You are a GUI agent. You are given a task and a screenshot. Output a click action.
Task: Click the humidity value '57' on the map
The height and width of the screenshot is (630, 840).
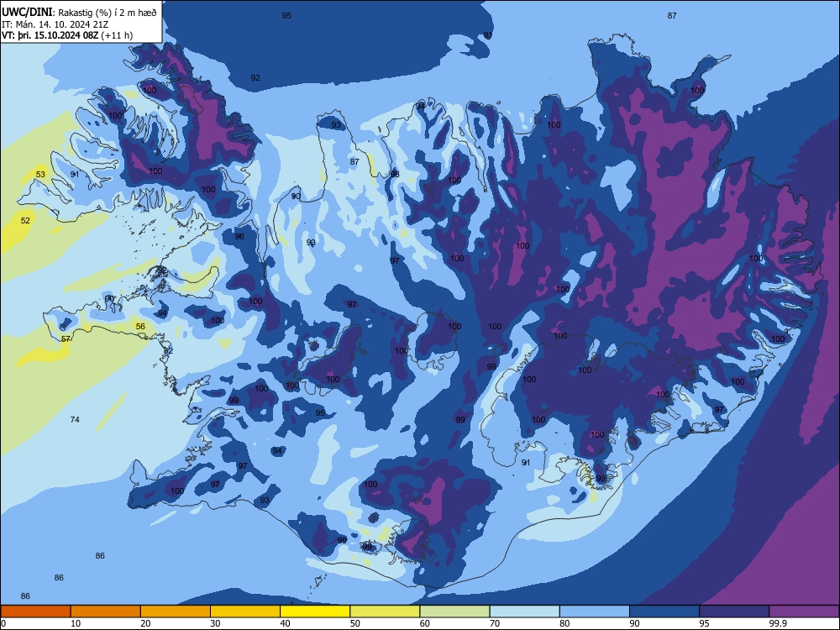point(66,339)
